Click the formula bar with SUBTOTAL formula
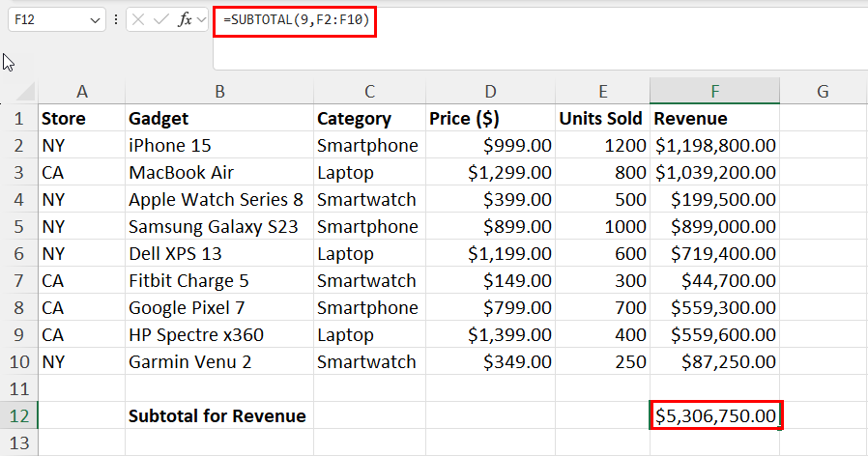The image size is (868, 456). coord(539,39)
